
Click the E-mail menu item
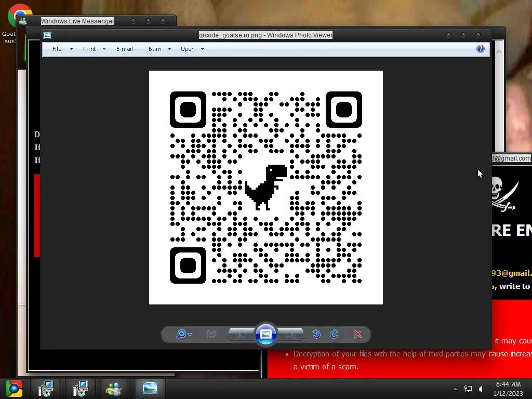125,49
